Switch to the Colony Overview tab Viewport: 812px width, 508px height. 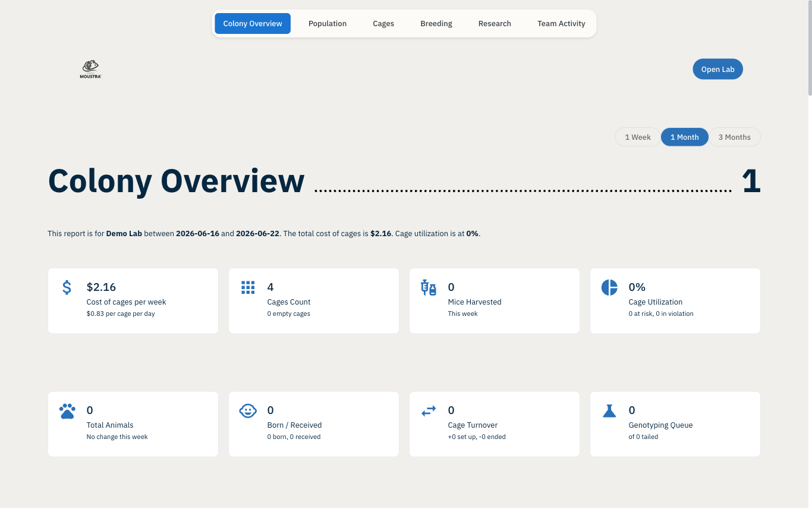253,24
